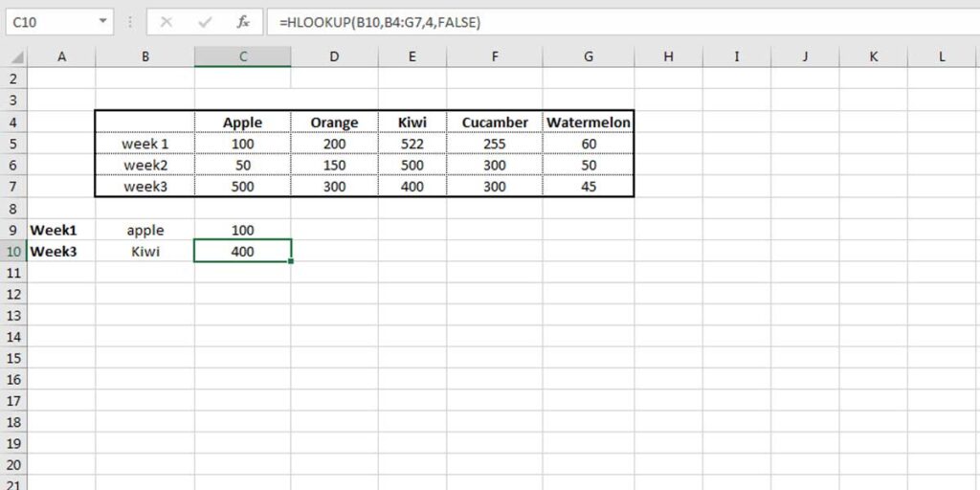Open the Insert Function fx dialog
Image resolution: width=980 pixels, height=490 pixels.
[x=242, y=23]
